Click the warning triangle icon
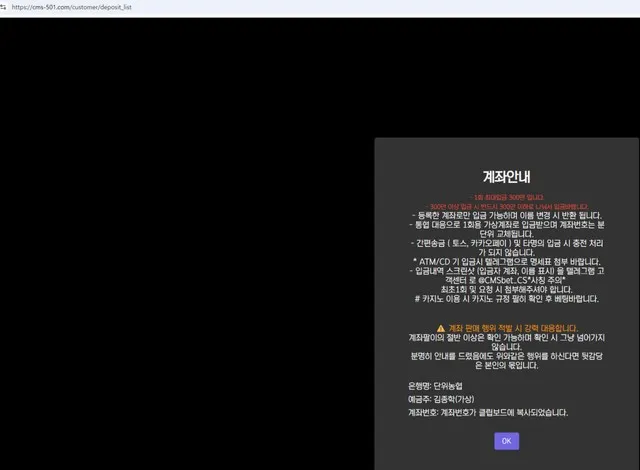Image resolution: width=640 pixels, height=470 pixels. tap(441, 328)
